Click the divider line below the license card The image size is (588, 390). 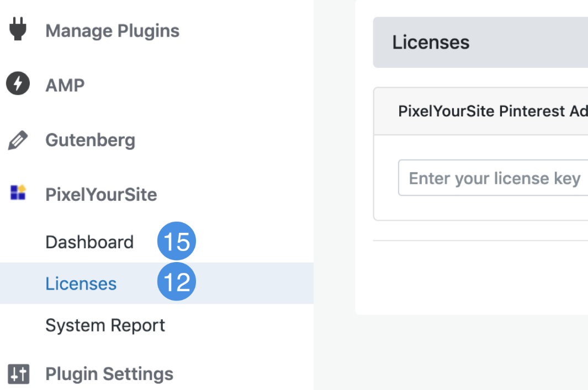[x=479, y=241]
